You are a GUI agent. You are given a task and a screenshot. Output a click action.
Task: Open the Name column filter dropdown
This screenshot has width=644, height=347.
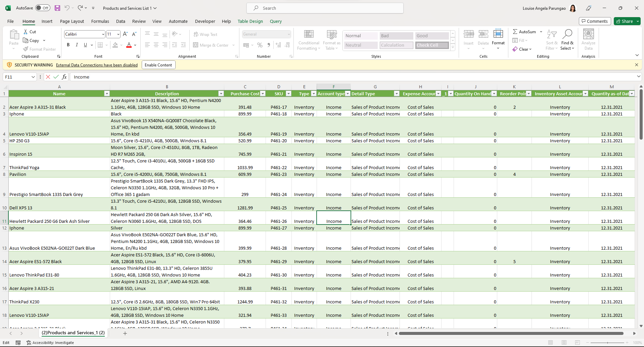pyautogui.click(x=107, y=94)
